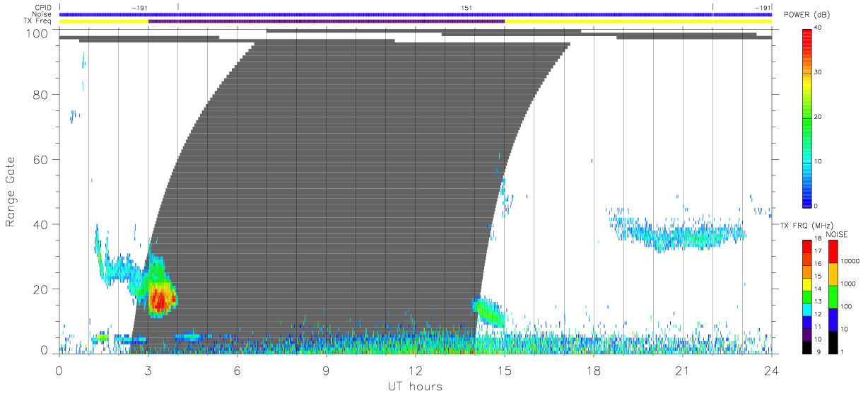
Task: Select the "CPID" row label
Action: coord(42,8)
